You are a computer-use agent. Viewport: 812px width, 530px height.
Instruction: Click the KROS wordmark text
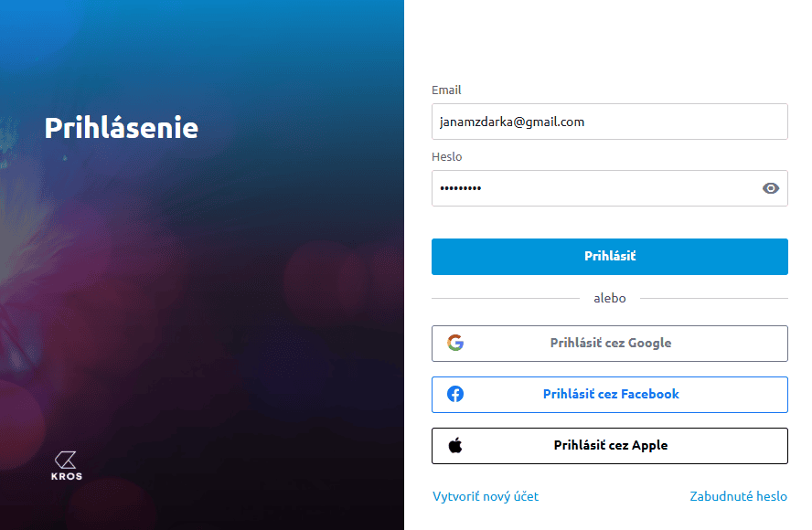click(x=67, y=477)
